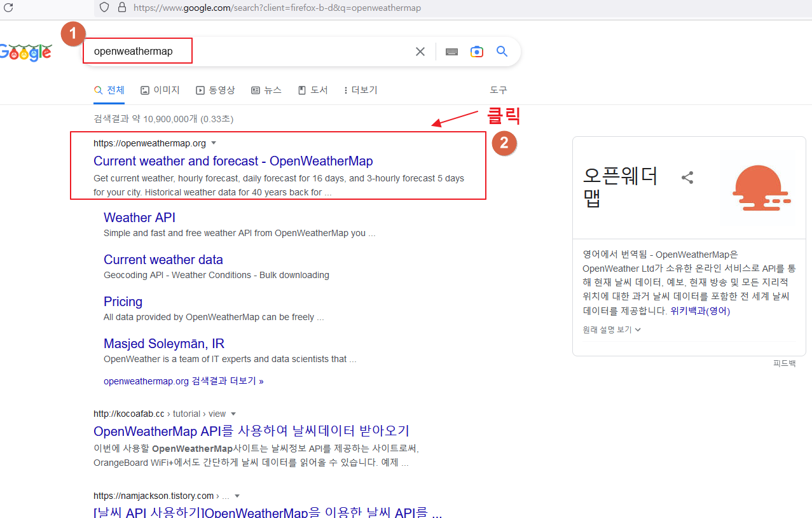812x518 pixels.
Task: Click the 피드백 link
Action: click(x=784, y=363)
